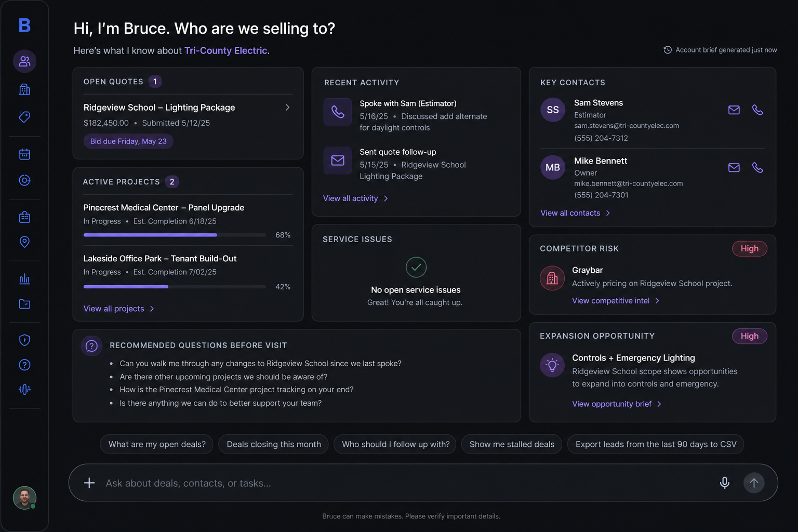Open the building icon in left sidebar

point(24,89)
